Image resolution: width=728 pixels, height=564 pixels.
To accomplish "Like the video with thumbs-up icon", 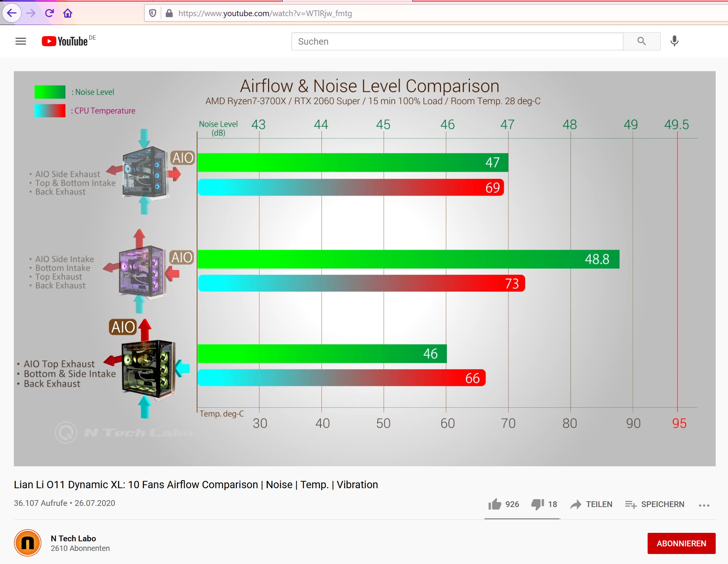I will coord(495,504).
